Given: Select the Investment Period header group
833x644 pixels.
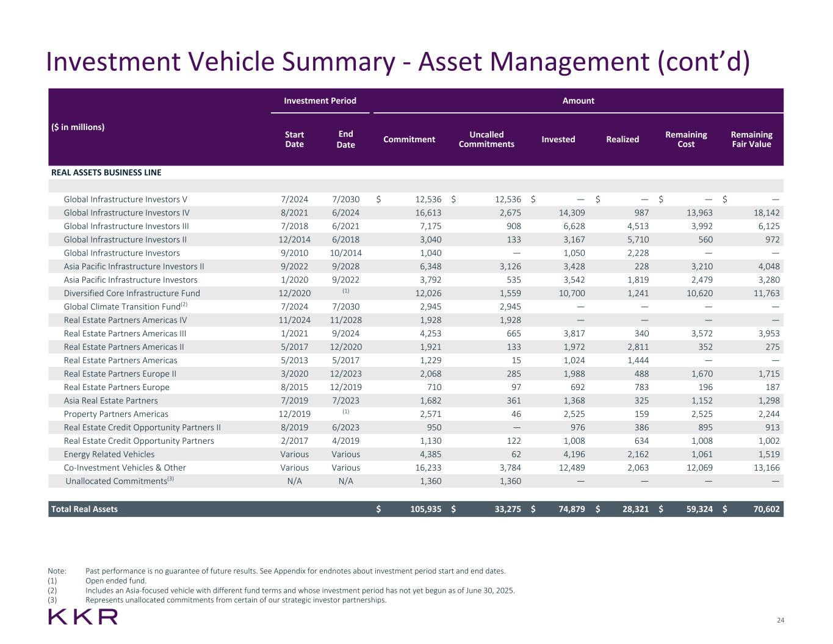Looking at the screenshot, I should tap(320, 101).
